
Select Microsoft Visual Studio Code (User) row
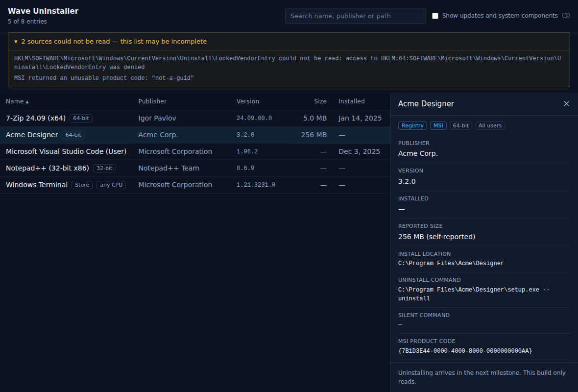[x=194, y=151]
